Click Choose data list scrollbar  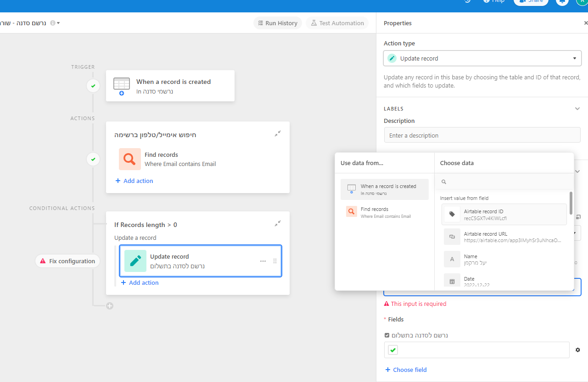[x=571, y=203]
